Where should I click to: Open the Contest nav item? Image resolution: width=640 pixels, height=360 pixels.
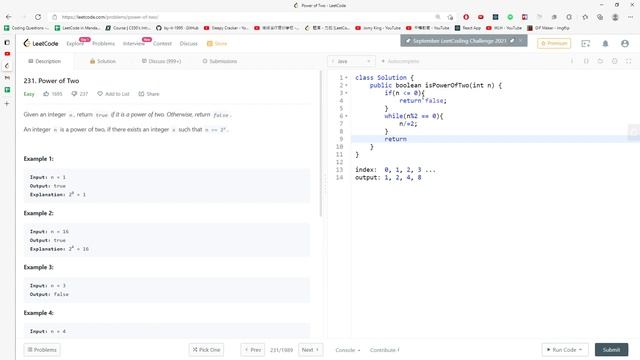pos(162,43)
